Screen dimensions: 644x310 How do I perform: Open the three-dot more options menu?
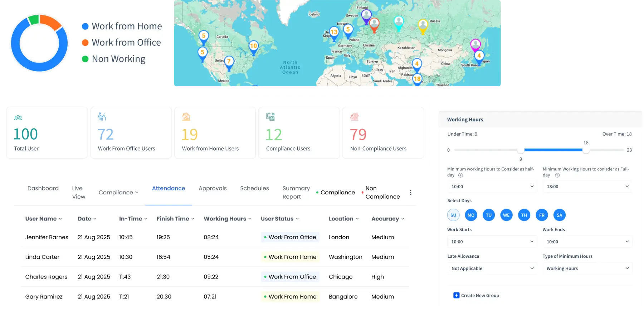pos(410,193)
